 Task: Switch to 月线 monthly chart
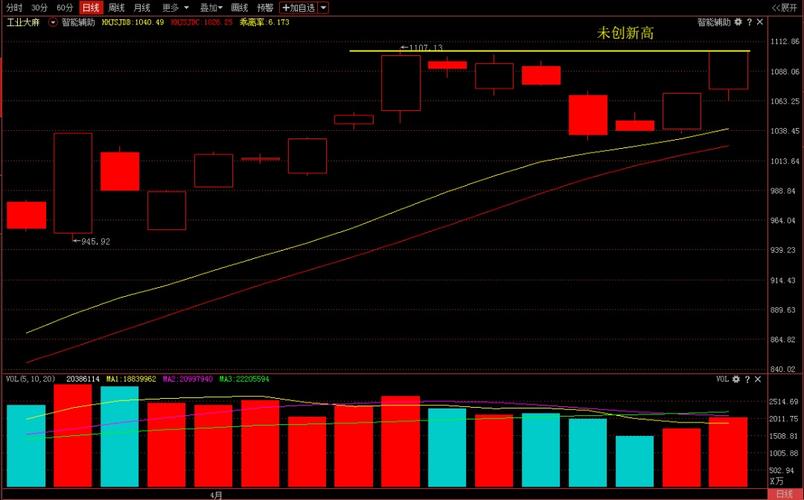[x=142, y=7]
